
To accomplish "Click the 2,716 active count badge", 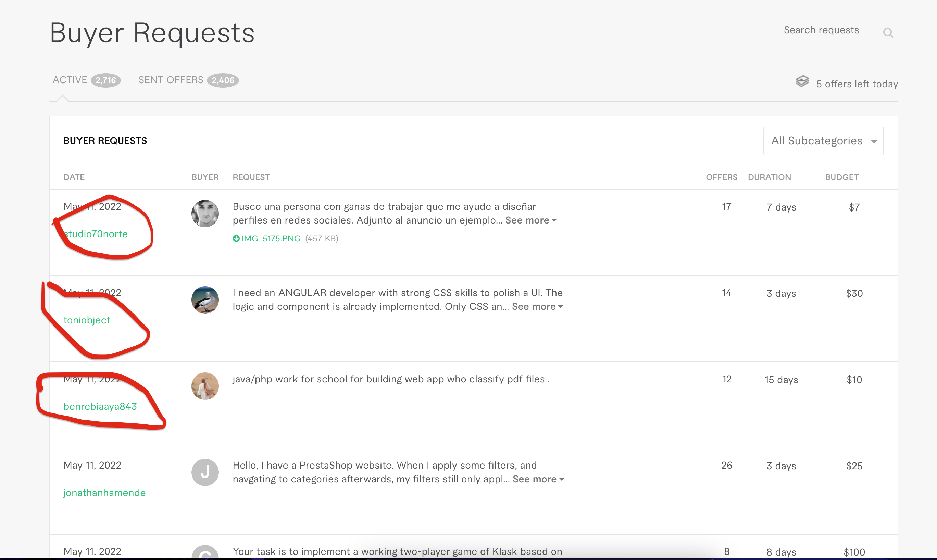I will [x=105, y=80].
